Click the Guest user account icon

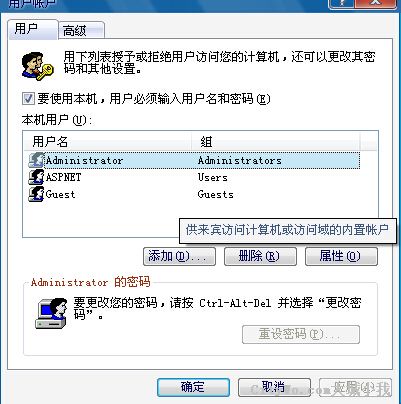(x=36, y=194)
